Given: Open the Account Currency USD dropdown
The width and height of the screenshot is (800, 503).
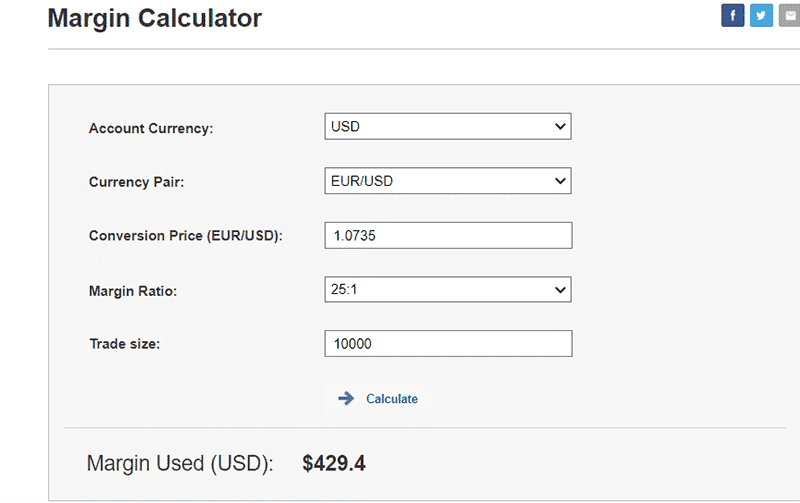Looking at the screenshot, I should pyautogui.click(x=447, y=127).
